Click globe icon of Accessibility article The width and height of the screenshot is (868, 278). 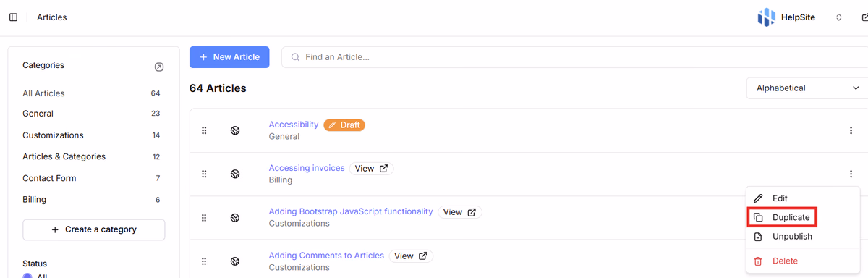click(235, 130)
